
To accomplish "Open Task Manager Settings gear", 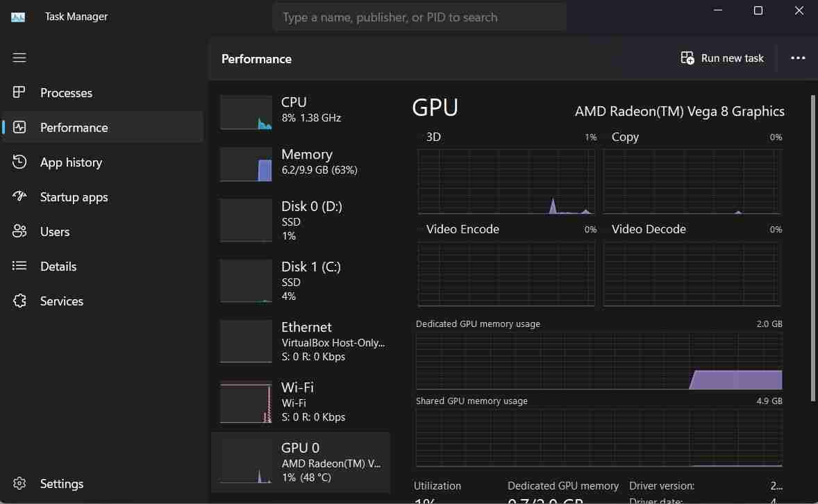I will 19,483.
